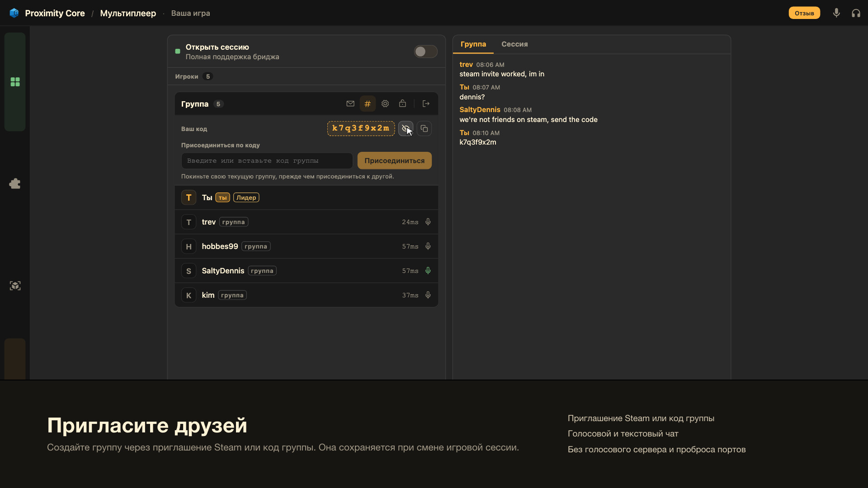
Task: Click the lock group icon
Action: (402, 104)
